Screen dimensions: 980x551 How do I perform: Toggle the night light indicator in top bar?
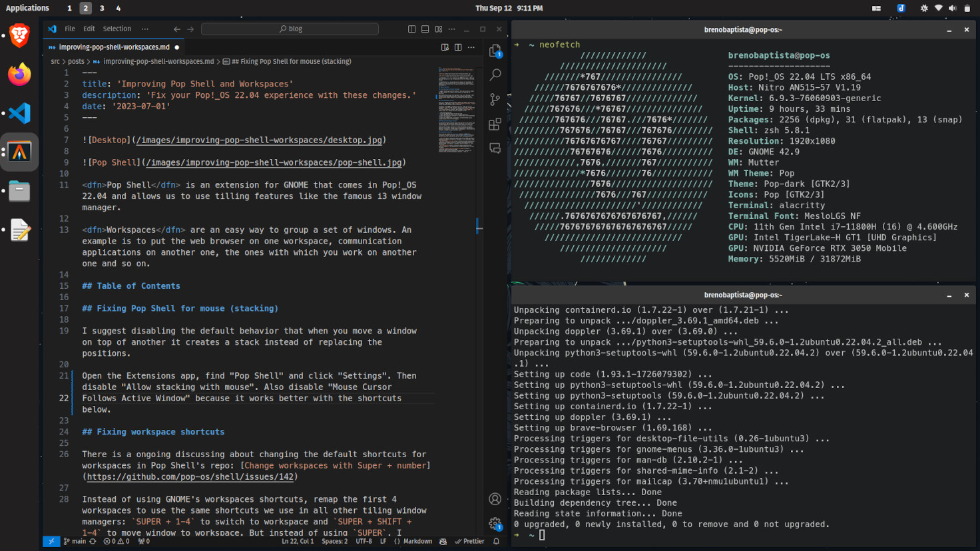point(924,8)
